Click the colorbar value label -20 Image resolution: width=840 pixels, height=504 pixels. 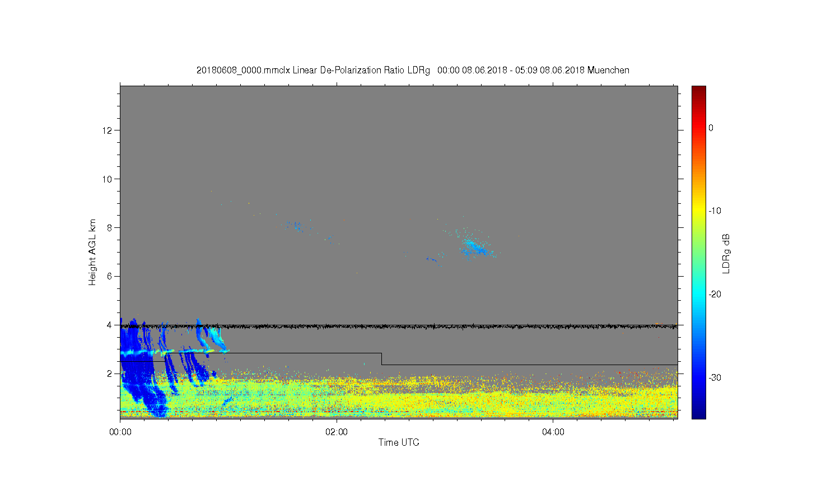(x=715, y=295)
